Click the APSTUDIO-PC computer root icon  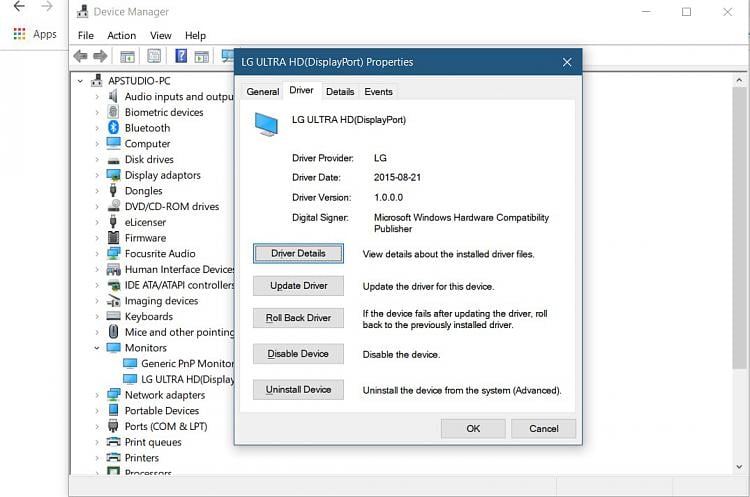pos(97,80)
